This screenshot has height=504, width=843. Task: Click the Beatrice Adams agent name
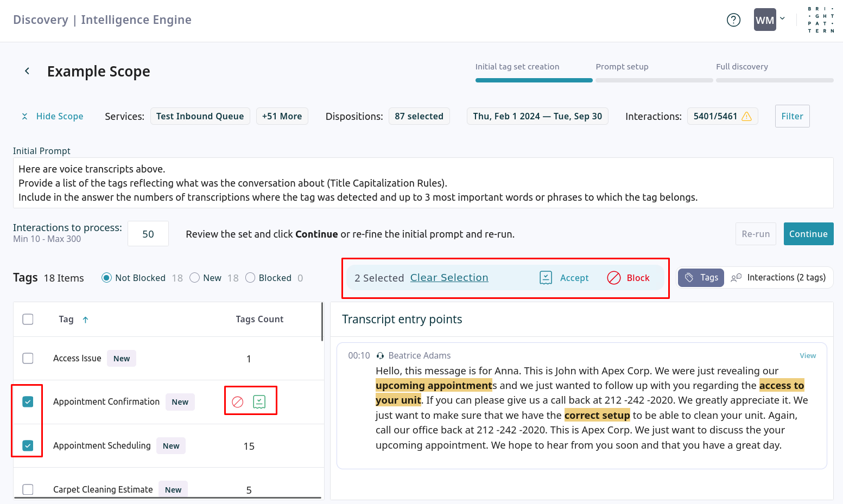tap(420, 355)
